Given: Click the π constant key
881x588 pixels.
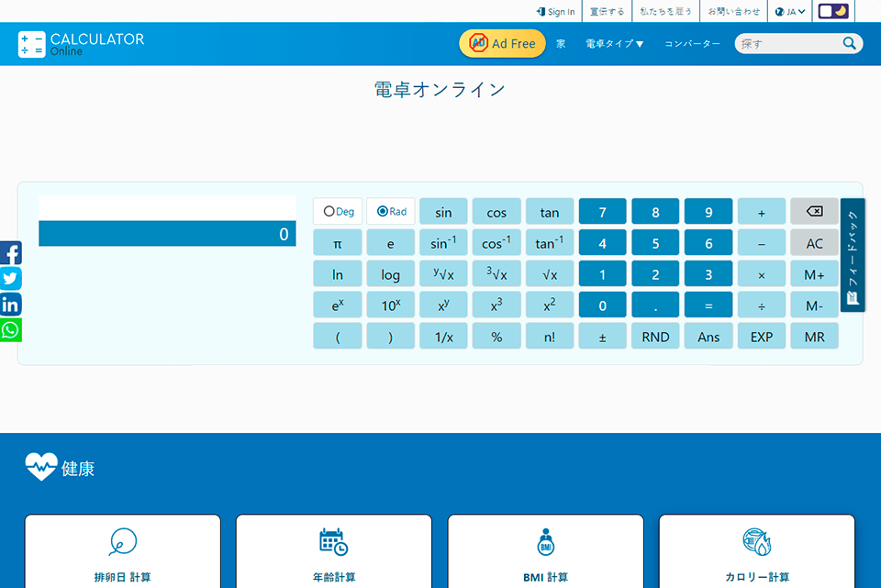Looking at the screenshot, I should (x=338, y=243).
